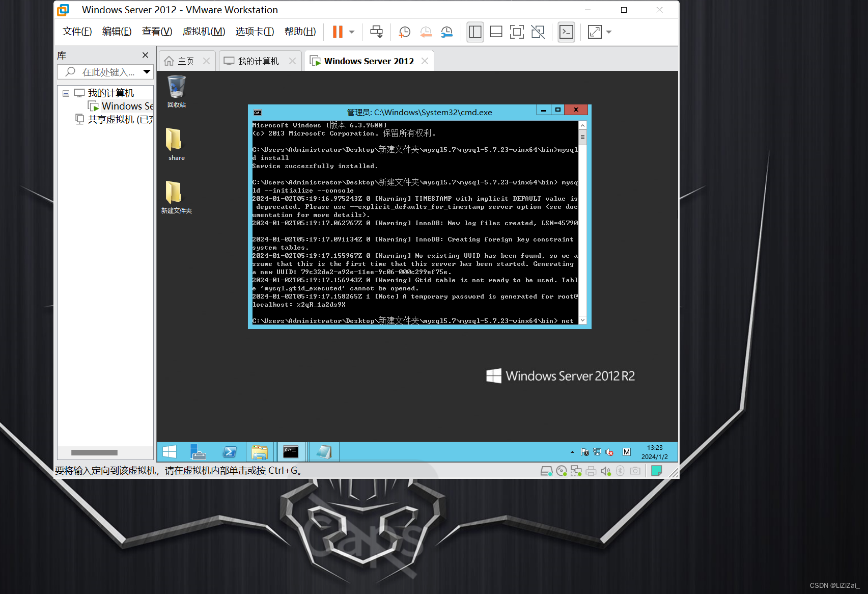Minimize the cmd.exe window
Viewport: 868px width, 594px height.
[544, 110]
